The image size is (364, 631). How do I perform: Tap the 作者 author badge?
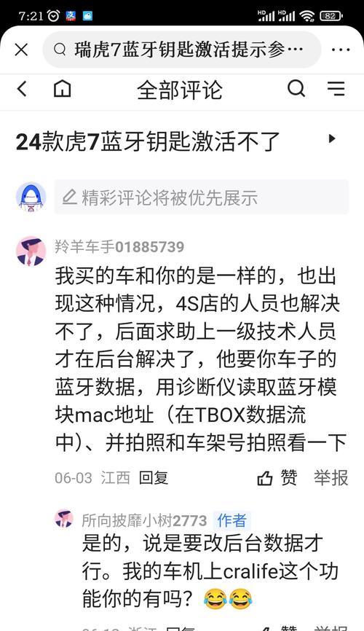(232, 521)
